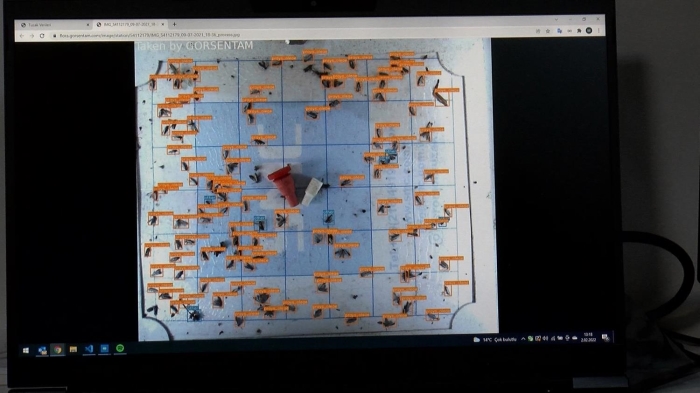Open the Extensions puzzle-piece icon
The image size is (700, 393).
click(579, 31)
